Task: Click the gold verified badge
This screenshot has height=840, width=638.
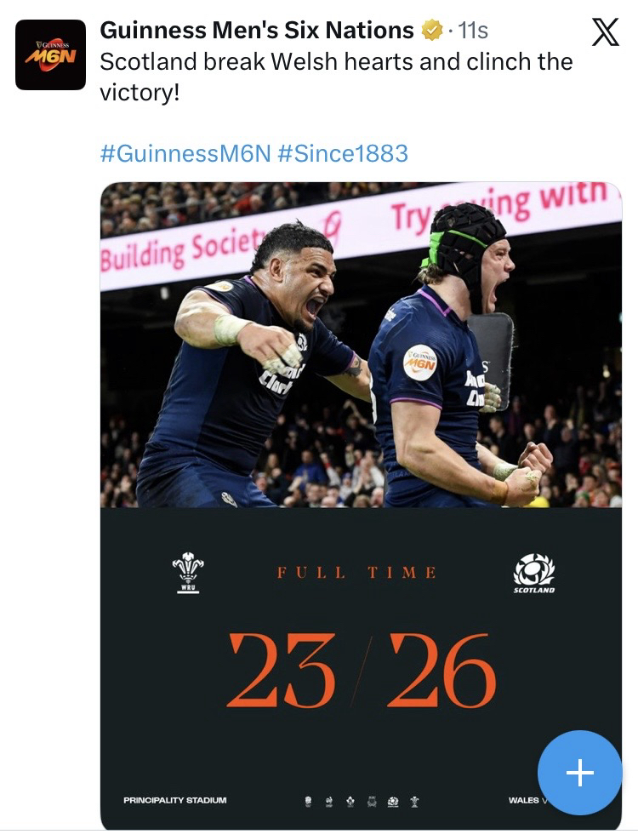Action: click(432, 31)
